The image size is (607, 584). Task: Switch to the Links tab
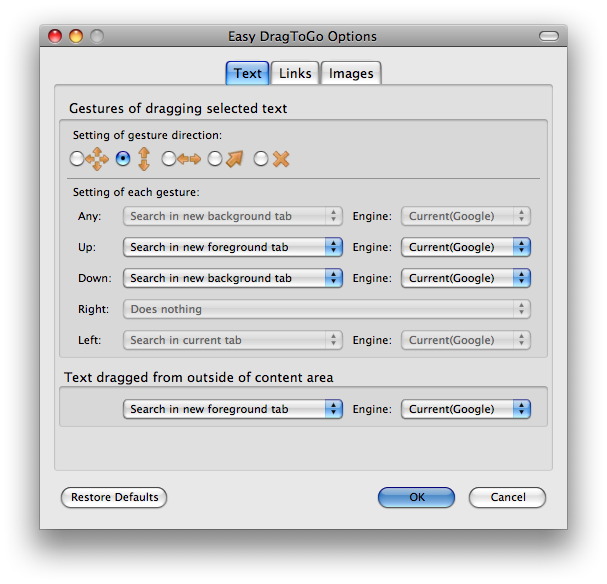click(295, 73)
